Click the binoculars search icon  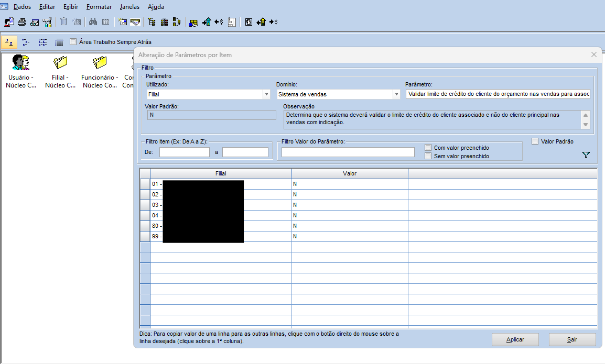click(93, 22)
